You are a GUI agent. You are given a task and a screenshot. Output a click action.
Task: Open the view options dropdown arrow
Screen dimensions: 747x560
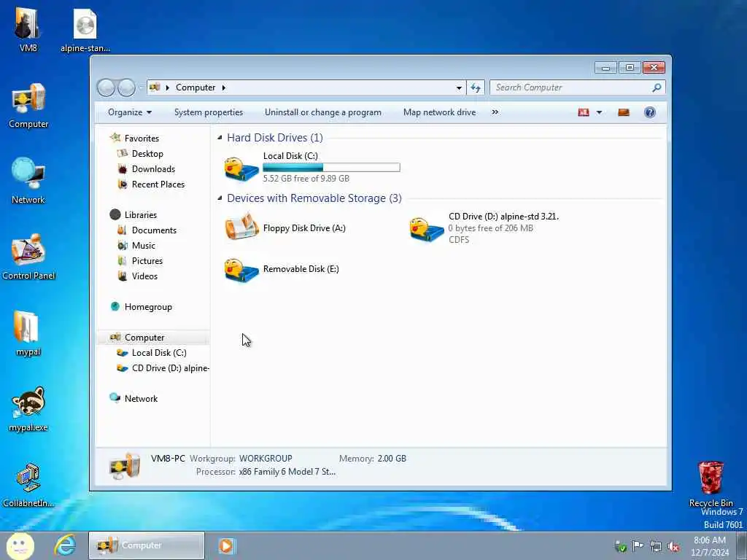pos(600,112)
